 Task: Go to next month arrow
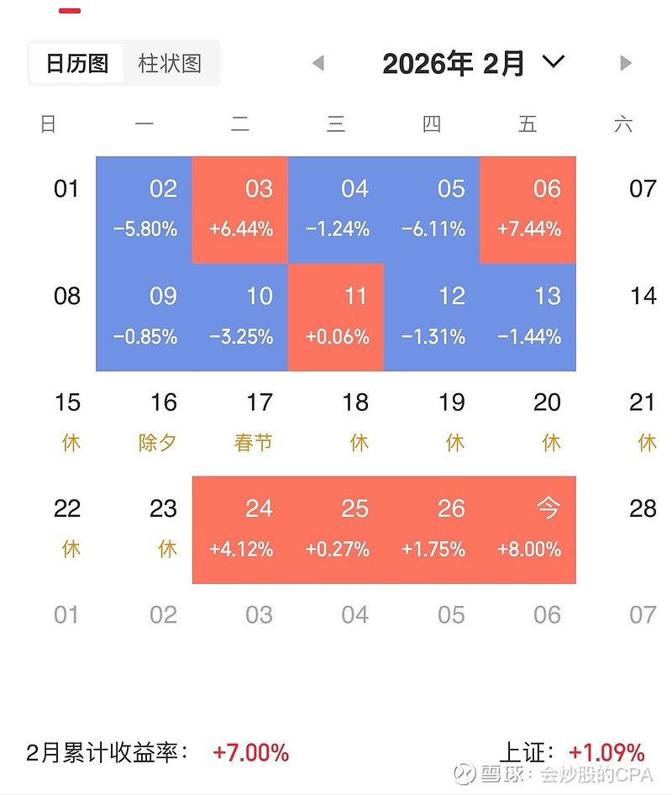pos(625,63)
